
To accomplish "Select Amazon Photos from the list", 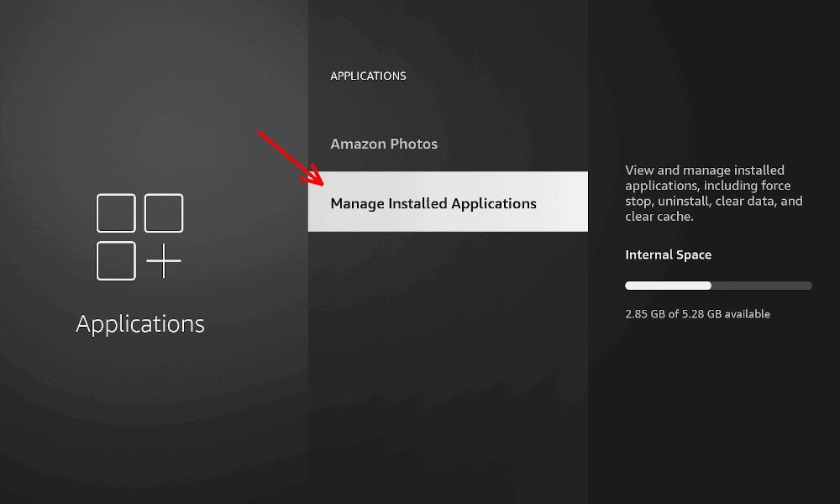I will (384, 144).
